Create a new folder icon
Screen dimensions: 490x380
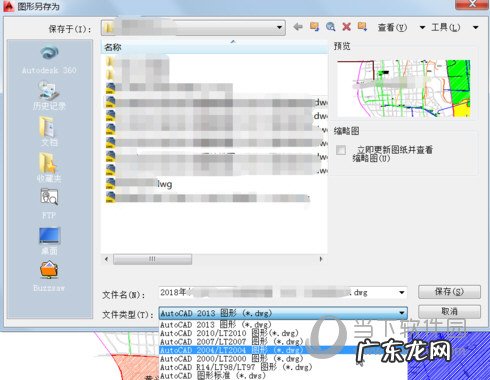362,27
